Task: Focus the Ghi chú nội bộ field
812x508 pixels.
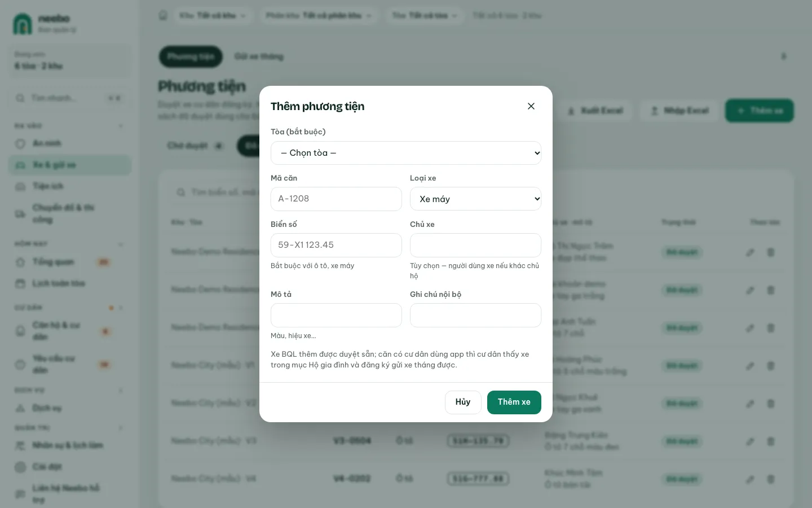Action: pyautogui.click(x=475, y=315)
